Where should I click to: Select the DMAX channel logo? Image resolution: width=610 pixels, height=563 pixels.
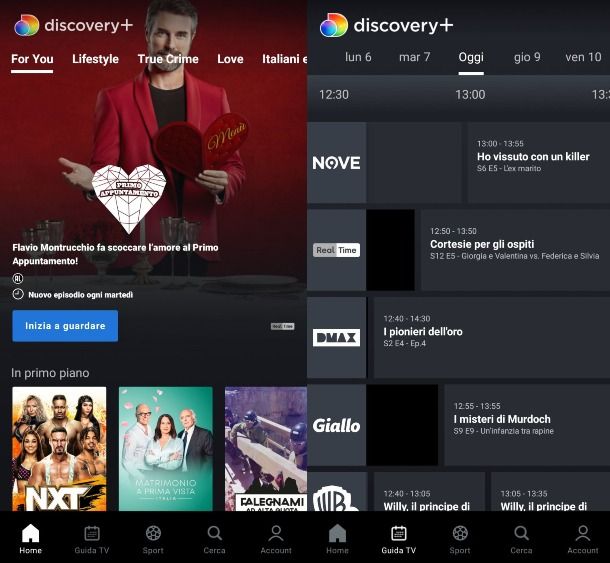337,337
